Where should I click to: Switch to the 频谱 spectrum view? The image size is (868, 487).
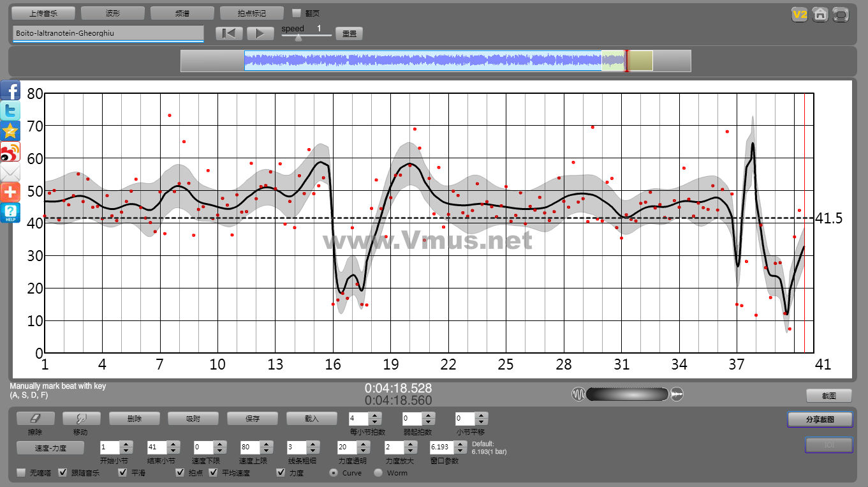tap(182, 13)
